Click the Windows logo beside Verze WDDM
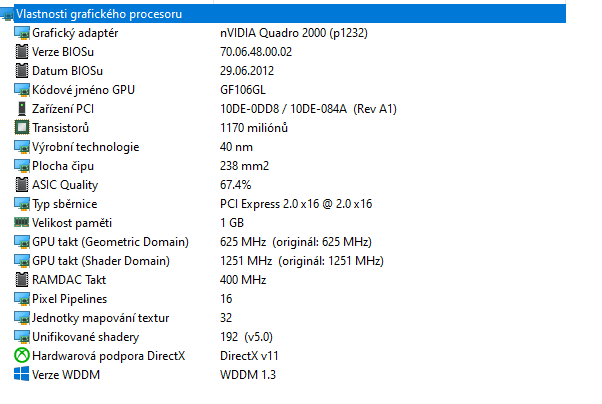The image size is (602, 404). coord(21,375)
